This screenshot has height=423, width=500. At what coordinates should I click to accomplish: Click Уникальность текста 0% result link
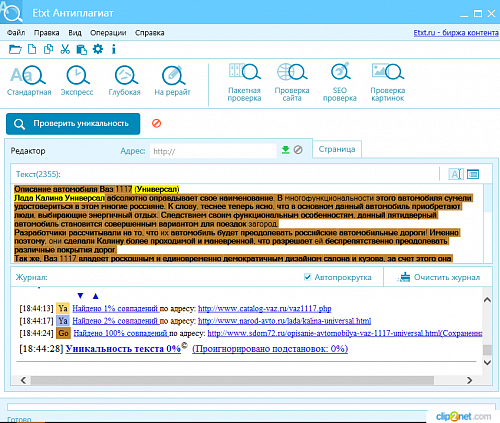point(123,349)
